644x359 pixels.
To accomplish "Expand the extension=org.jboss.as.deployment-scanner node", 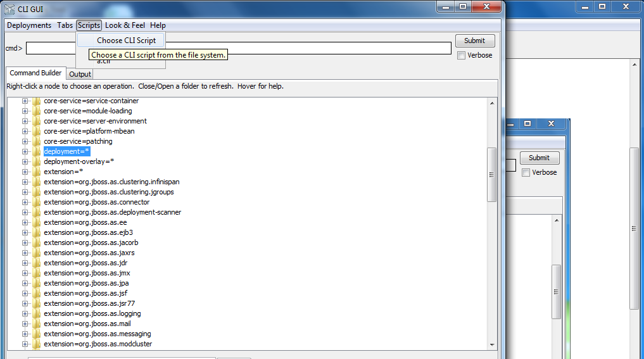I will point(25,212).
